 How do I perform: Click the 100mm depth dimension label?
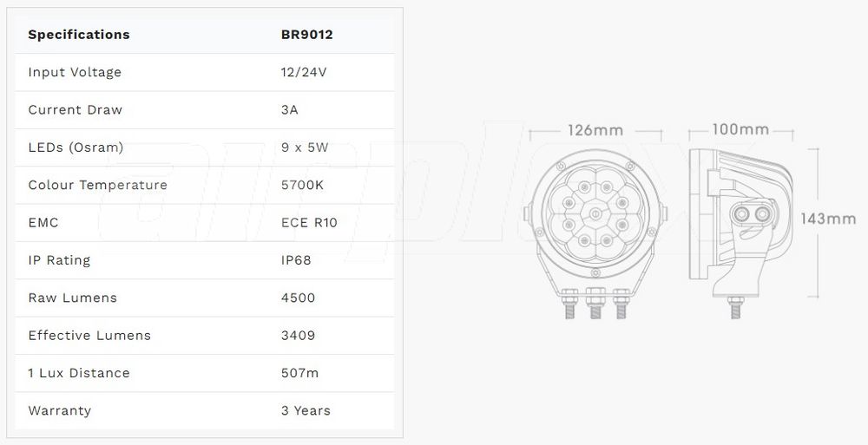tap(740, 130)
